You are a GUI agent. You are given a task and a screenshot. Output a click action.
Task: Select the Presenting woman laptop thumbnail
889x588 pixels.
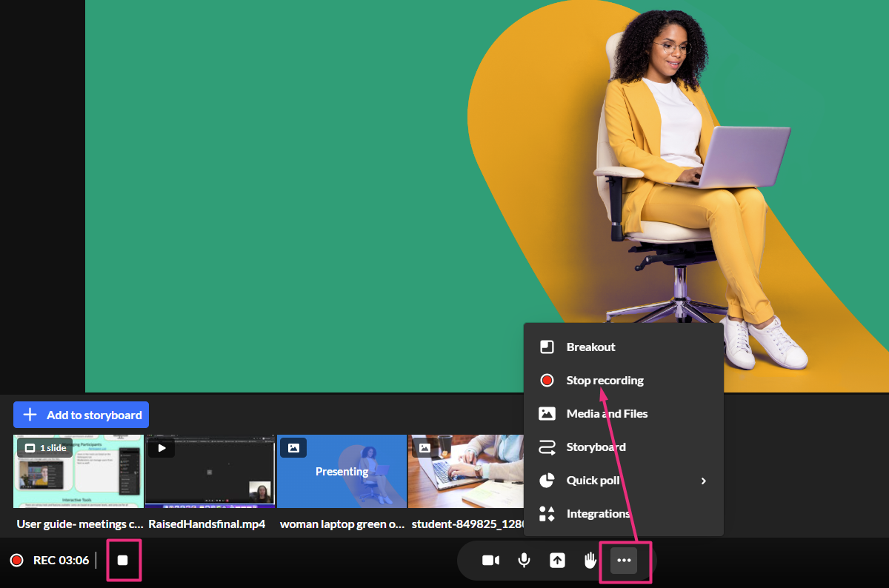pos(342,472)
